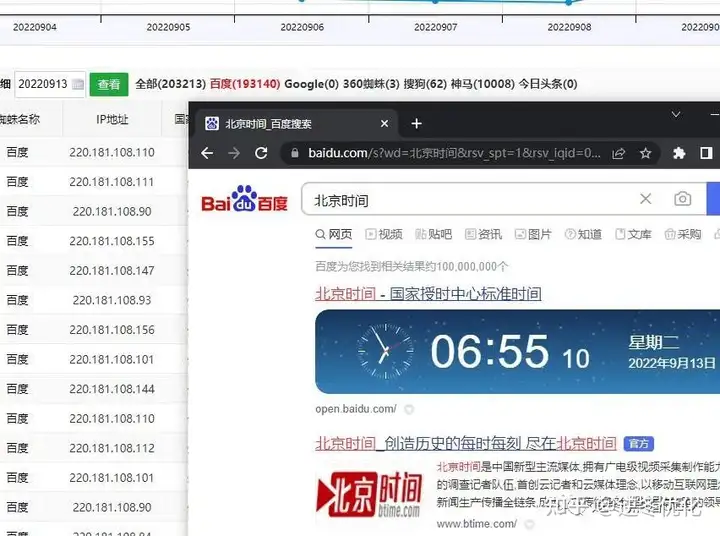Switch to the 贴吧 search tab

coord(433,234)
